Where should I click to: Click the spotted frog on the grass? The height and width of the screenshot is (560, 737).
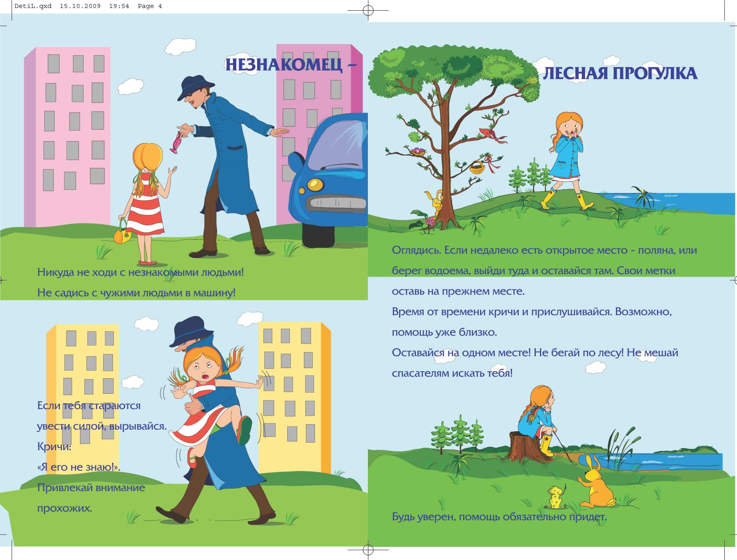pyautogui.click(x=556, y=496)
